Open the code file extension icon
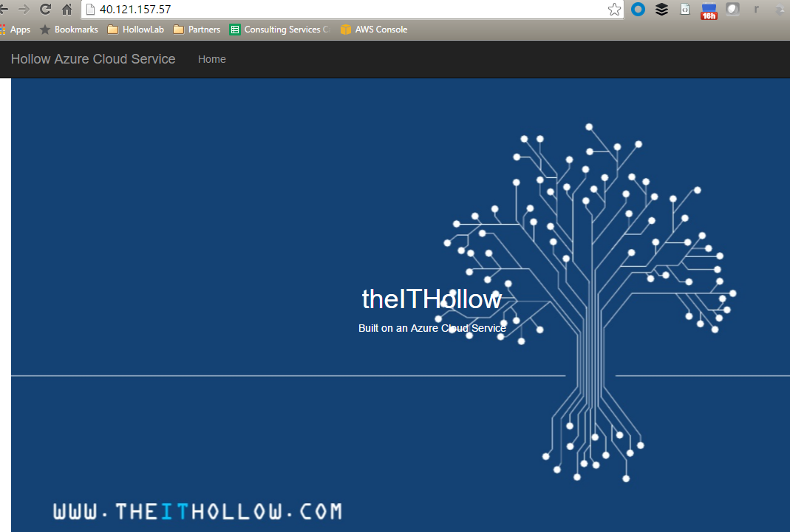This screenshot has height=532, width=790. pyautogui.click(x=685, y=9)
